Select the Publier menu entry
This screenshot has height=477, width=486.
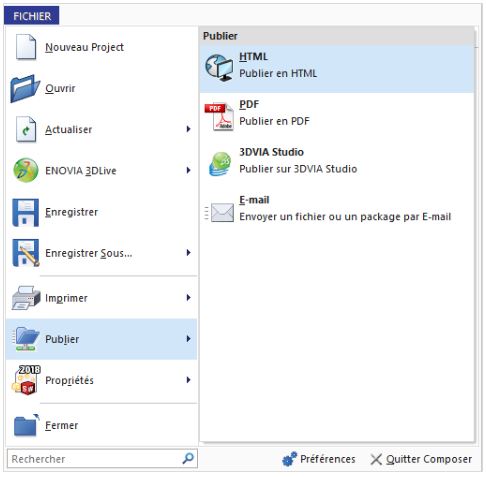coord(101,339)
